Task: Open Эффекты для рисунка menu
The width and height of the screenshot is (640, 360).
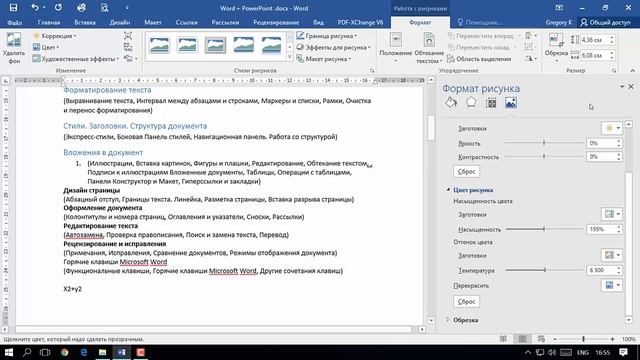Action: [x=333, y=47]
